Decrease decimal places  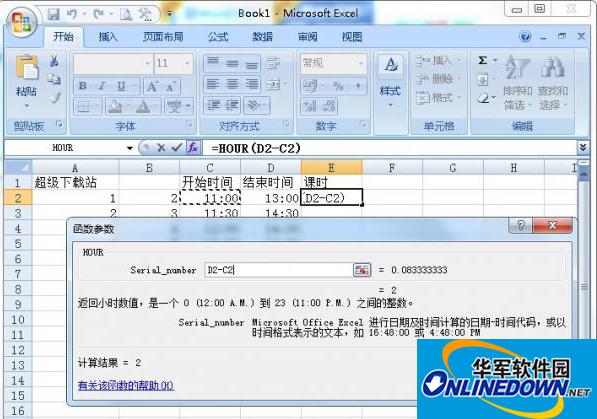[x=330, y=106]
